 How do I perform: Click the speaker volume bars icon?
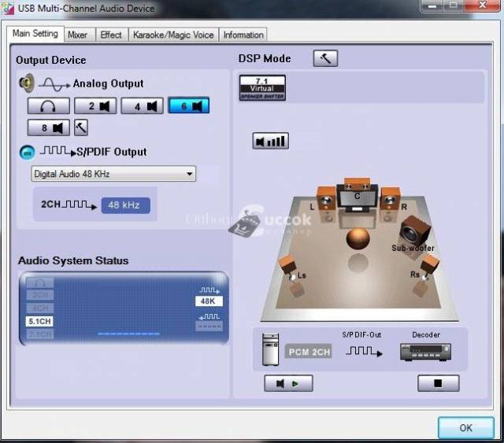(x=270, y=142)
